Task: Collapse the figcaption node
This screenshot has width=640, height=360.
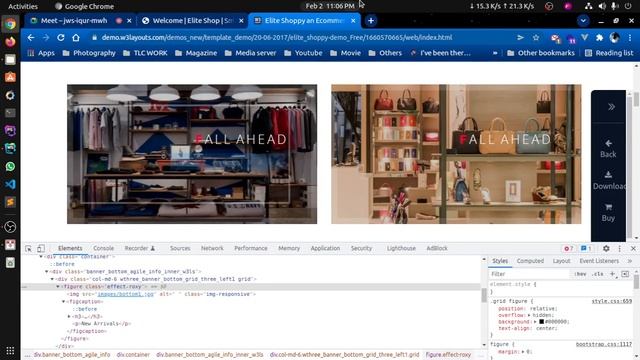Action: (64, 302)
